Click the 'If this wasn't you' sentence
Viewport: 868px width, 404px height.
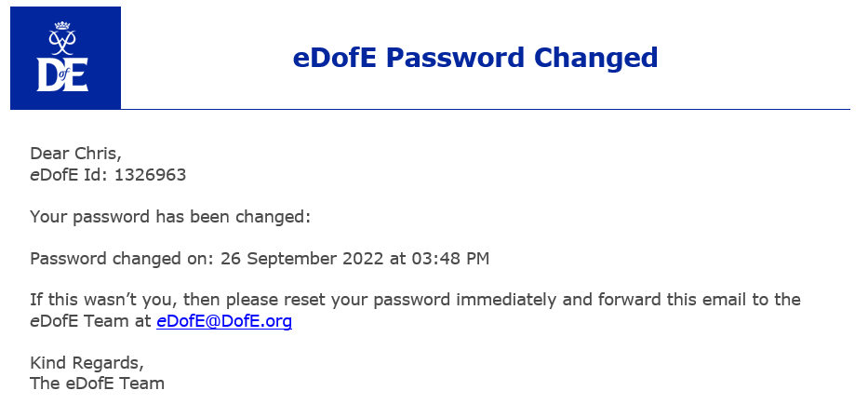[x=415, y=310]
